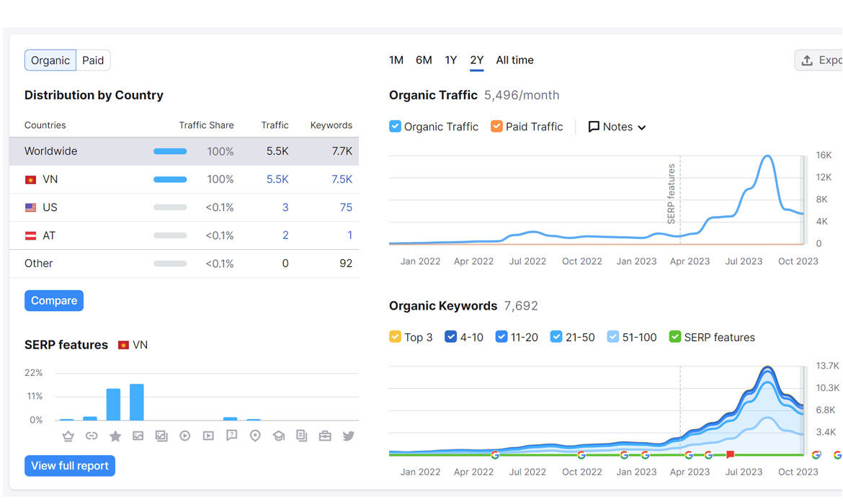843x504 pixels.
Task: Disable the 21-50 position checkbox
Action: [x=556, y=337]
